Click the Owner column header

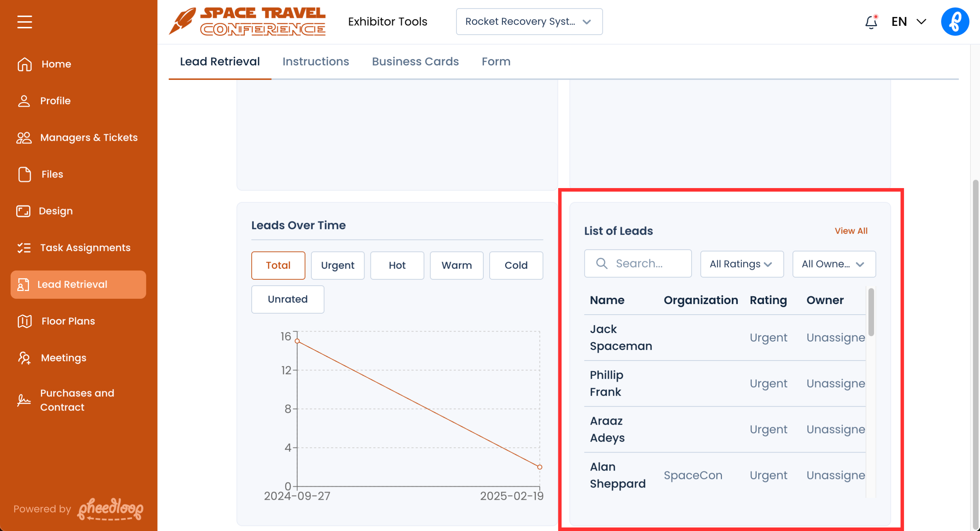[825, 300]
